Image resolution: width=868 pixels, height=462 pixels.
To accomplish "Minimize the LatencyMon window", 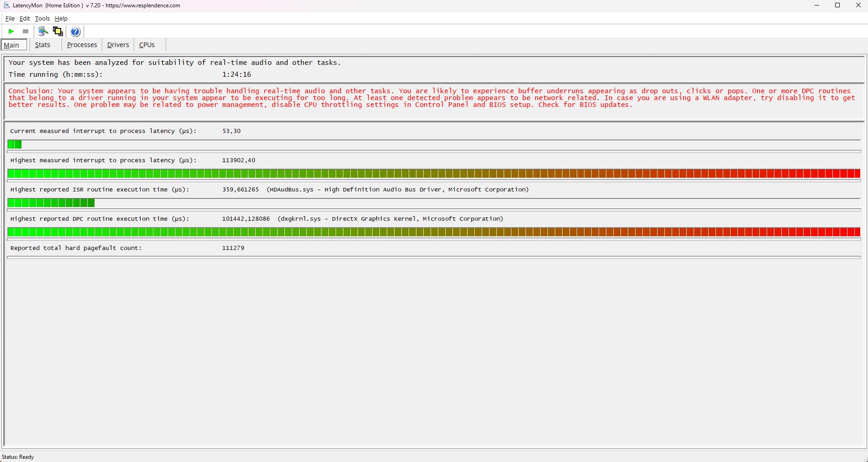I will (817, 5).
